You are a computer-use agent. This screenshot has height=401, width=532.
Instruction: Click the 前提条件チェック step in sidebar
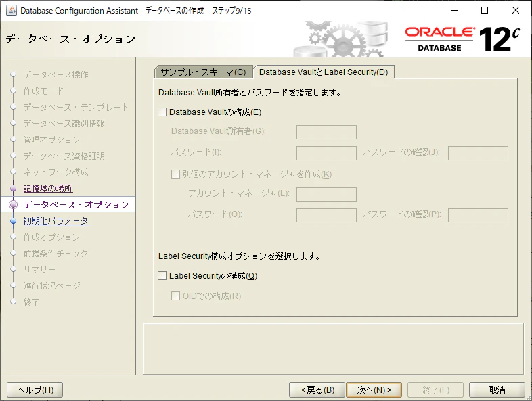tap(56, 253)
